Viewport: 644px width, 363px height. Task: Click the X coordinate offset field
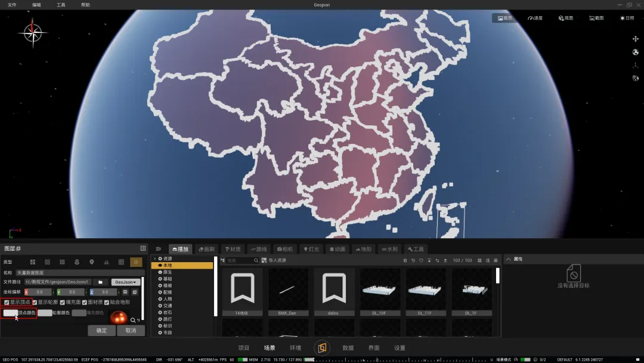[40, 292]
